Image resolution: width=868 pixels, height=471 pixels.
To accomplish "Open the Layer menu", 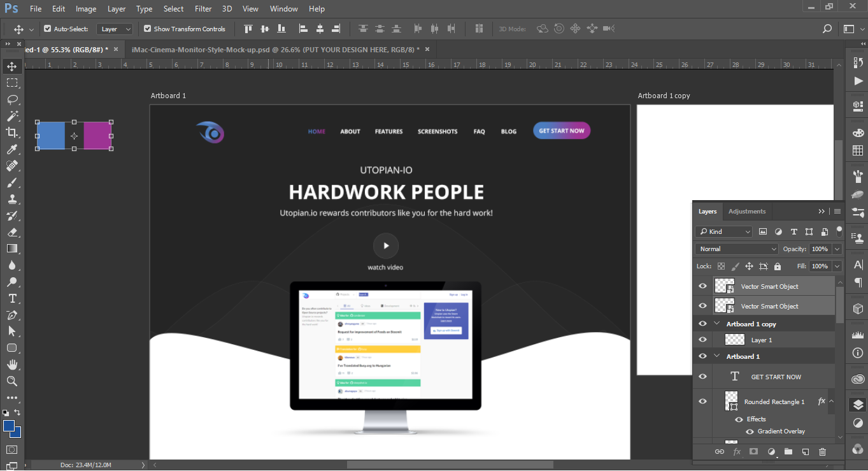I will [117, 9].
